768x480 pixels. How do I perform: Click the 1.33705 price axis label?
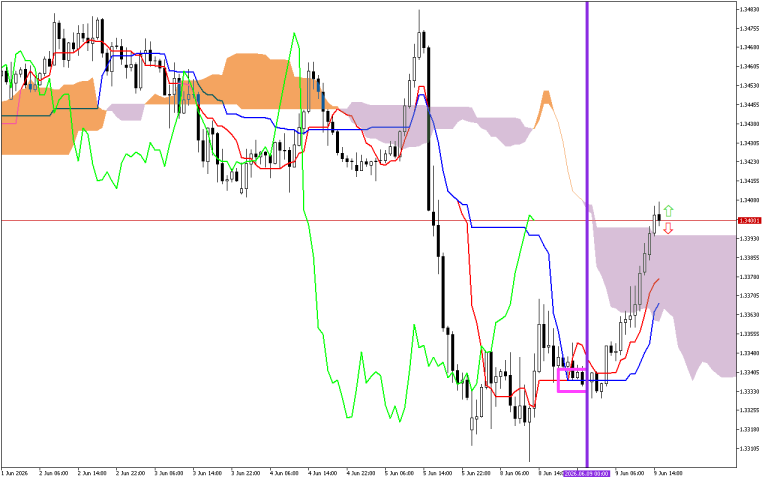(x=750, y=296)
